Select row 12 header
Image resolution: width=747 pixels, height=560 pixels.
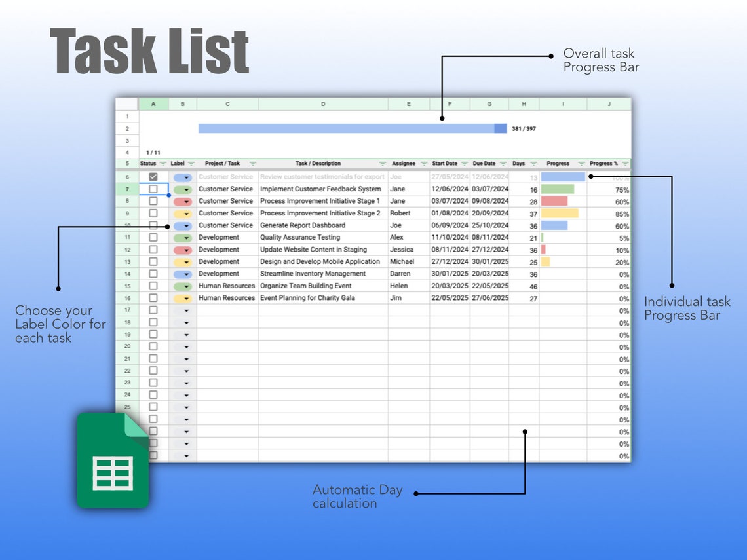(127, 250)
